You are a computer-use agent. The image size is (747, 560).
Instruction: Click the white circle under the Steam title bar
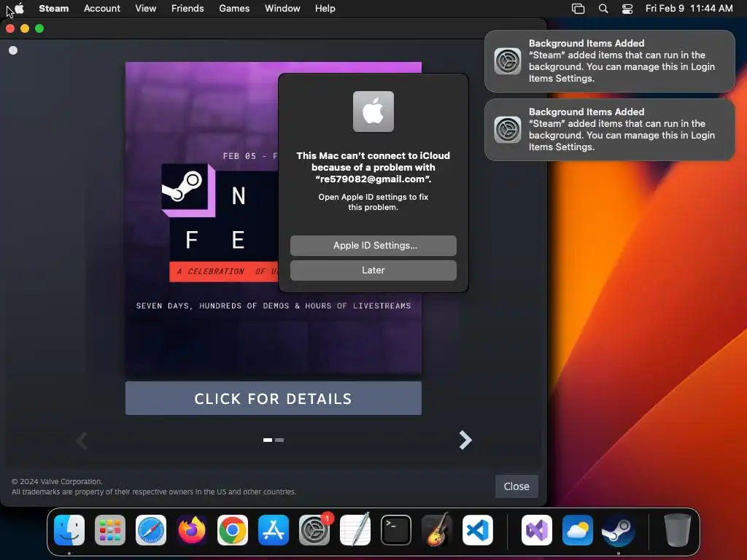pyautogui.click(x=13, y=50)
